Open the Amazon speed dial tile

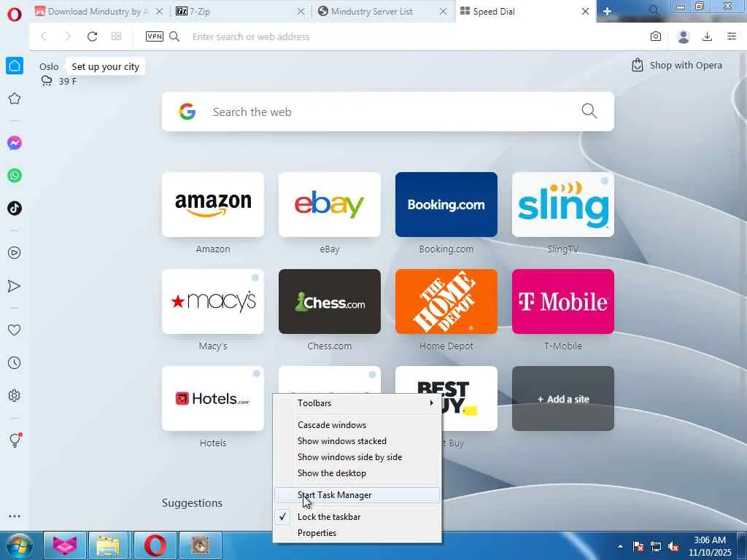(213, 205)
